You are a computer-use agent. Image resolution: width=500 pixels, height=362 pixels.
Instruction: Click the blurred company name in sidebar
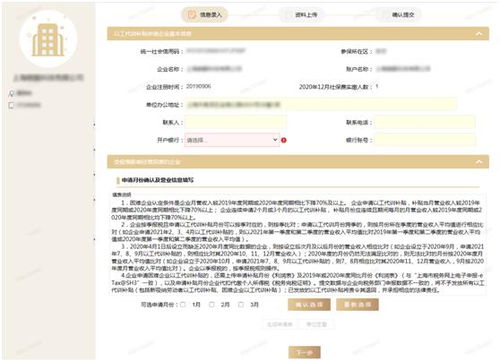tap(48, 78)
